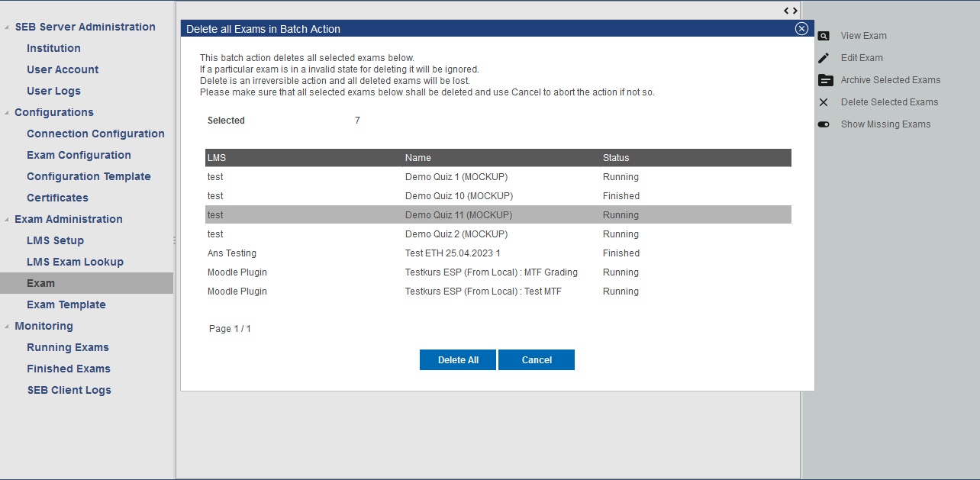This screenshot has height=480, width=980.
Task: Go to SEB Client Logs
Action: (69, 390)
